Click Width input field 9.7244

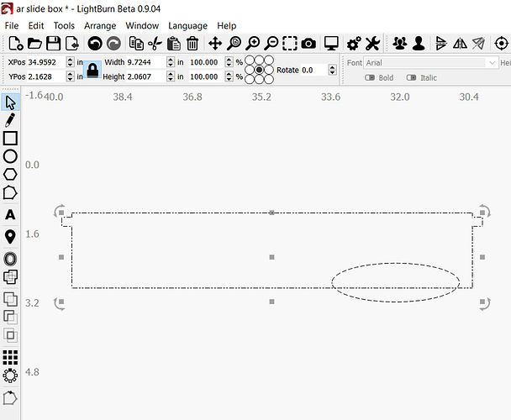(146, 62)
